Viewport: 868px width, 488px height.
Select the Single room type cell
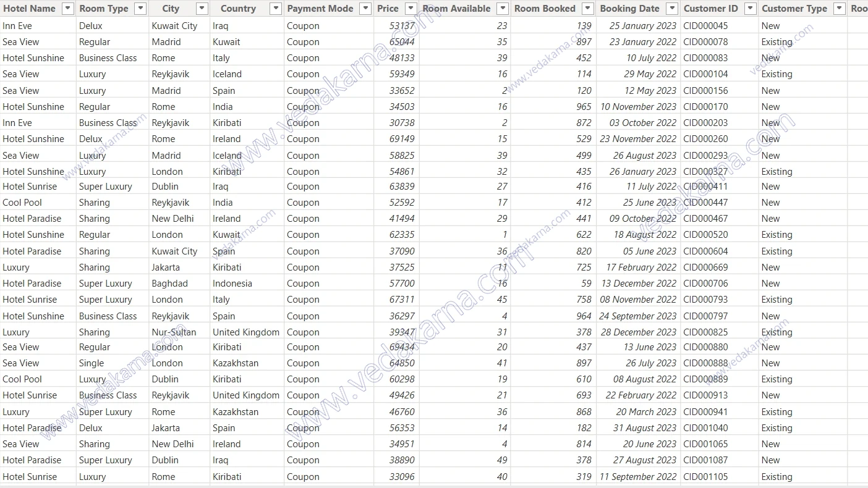coord(91,363)
